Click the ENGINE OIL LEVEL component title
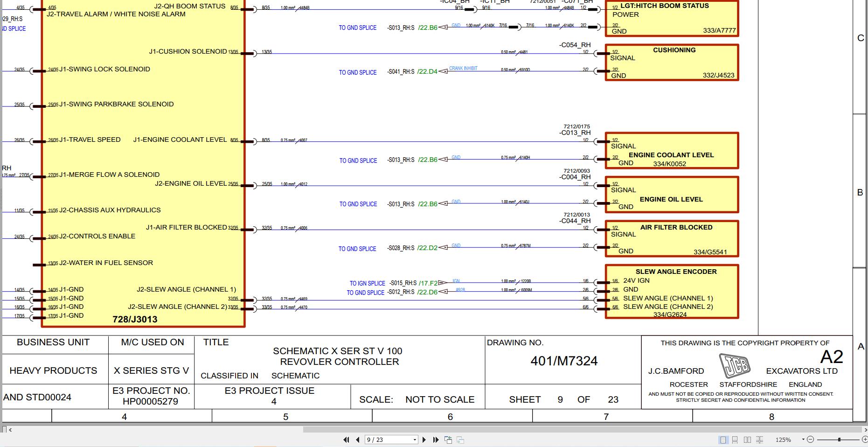 coord(671,199)
